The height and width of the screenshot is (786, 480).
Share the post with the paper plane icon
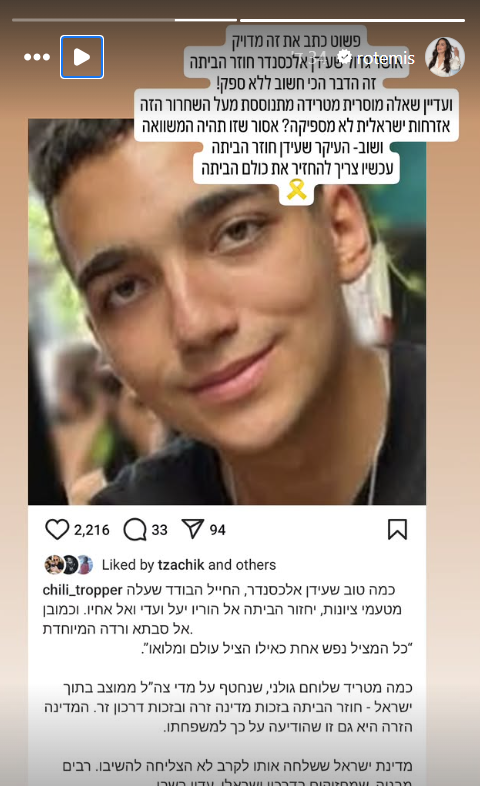(193, 529)
